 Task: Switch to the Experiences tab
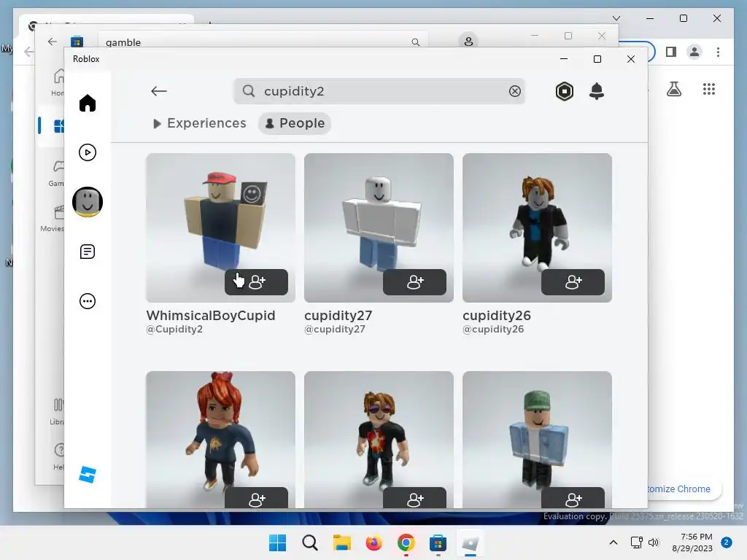(199, 123)
